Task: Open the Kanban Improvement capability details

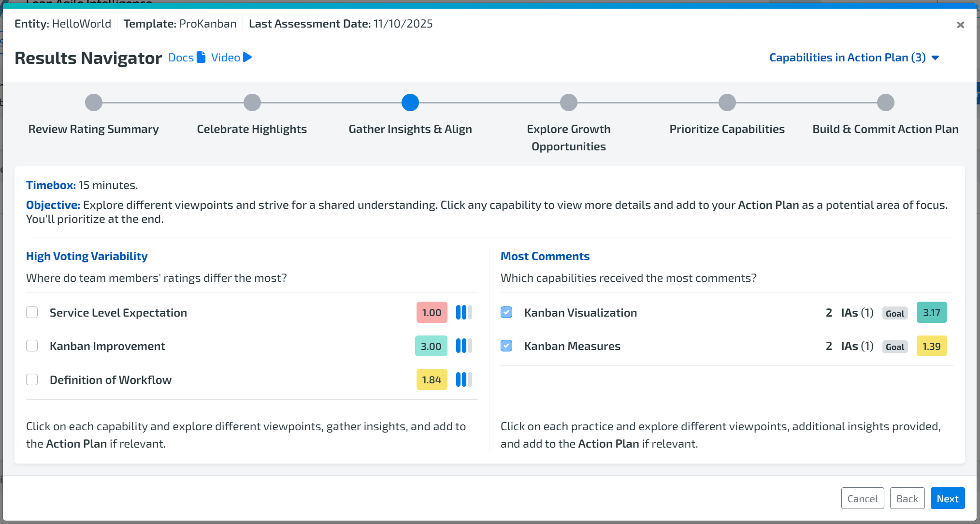Action: (x=107, y=346)
